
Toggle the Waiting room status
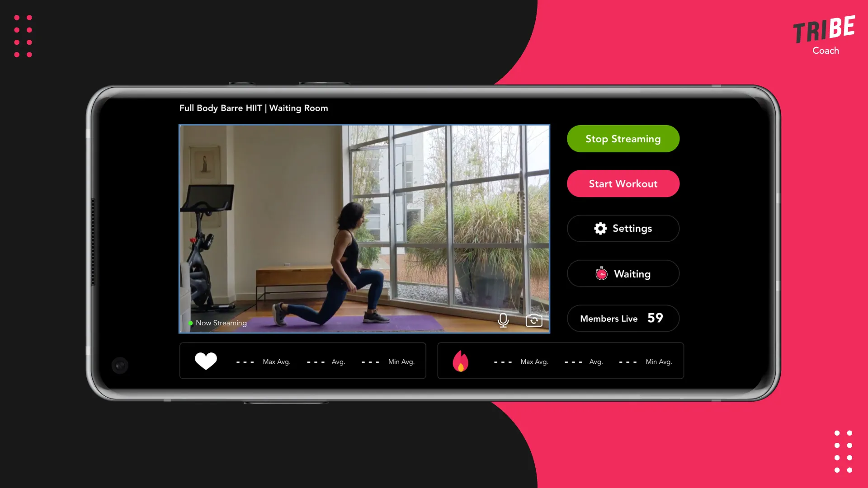(623, 273)
